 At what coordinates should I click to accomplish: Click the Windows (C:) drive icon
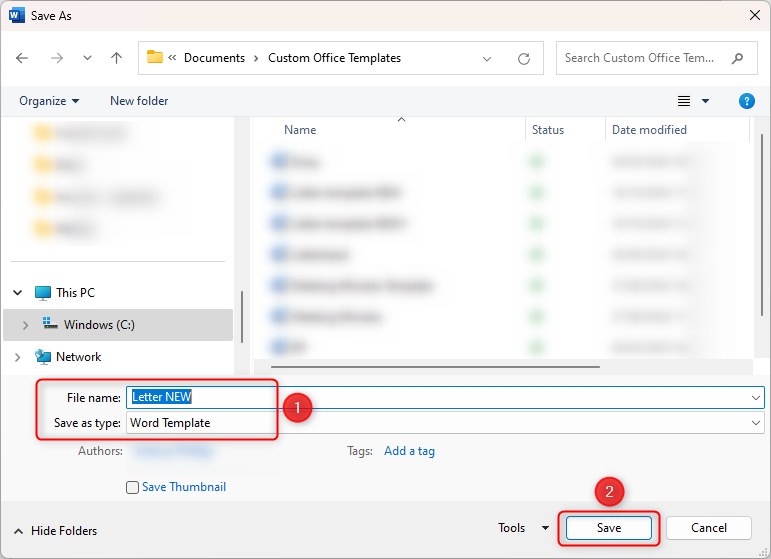pos(50,324)
